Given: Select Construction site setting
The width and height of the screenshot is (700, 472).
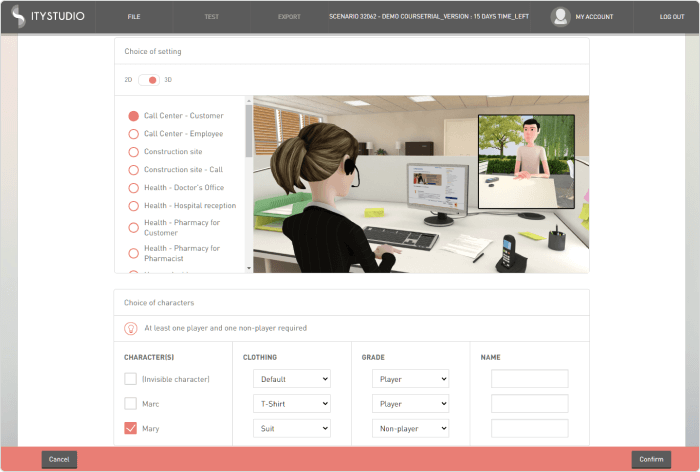Looking at the screenshot, I should pos(133,152).
